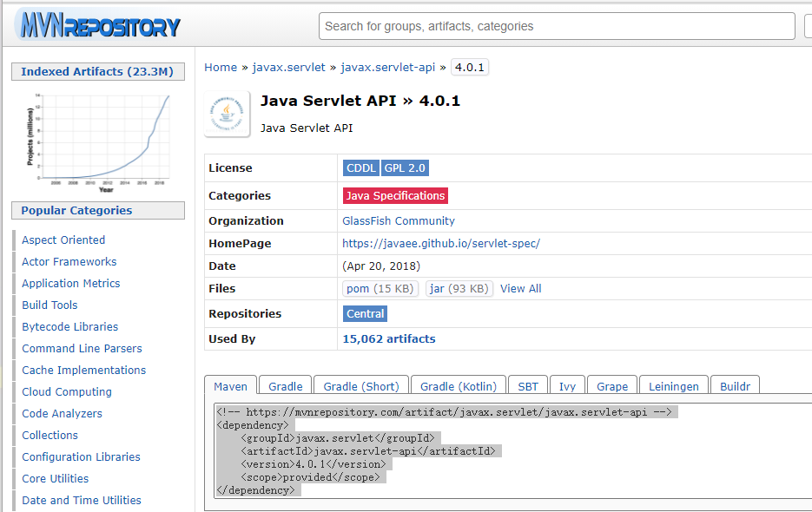Switch to the Gradle tab

click(285, 386)
